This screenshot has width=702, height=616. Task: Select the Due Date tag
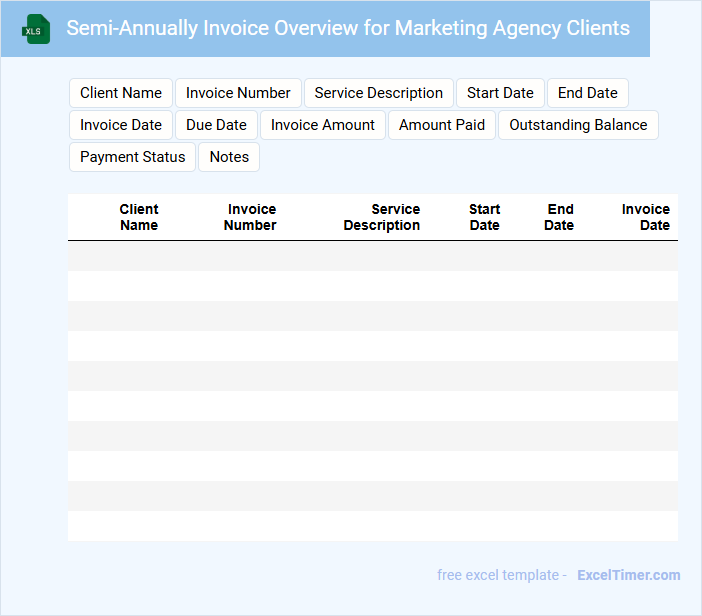(216, 125)
